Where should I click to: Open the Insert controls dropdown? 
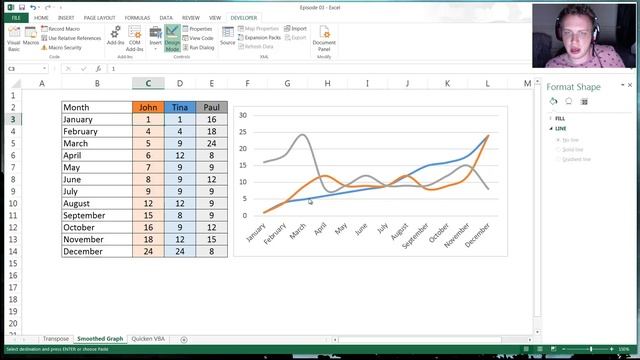[x=156, y=38]
